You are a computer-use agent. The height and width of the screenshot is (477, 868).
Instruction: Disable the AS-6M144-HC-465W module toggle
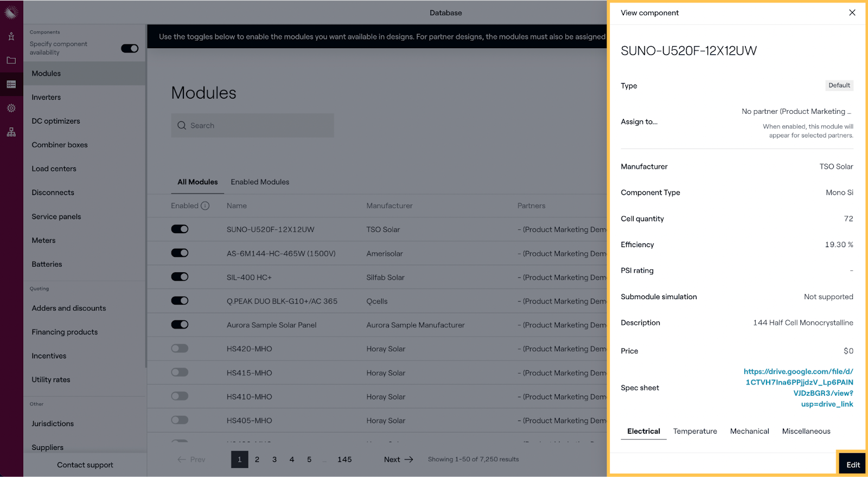pos(180,253)
